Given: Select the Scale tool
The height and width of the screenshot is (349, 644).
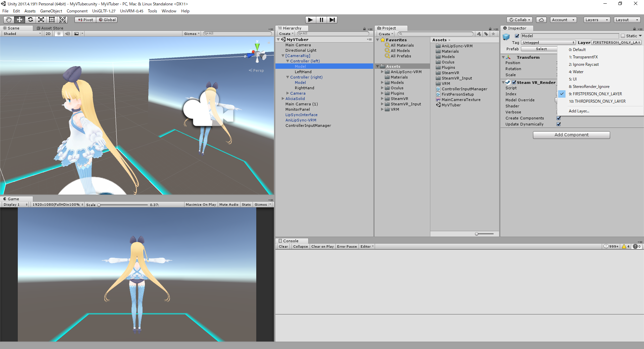Looking at the screenshot, I should [41, 20].
